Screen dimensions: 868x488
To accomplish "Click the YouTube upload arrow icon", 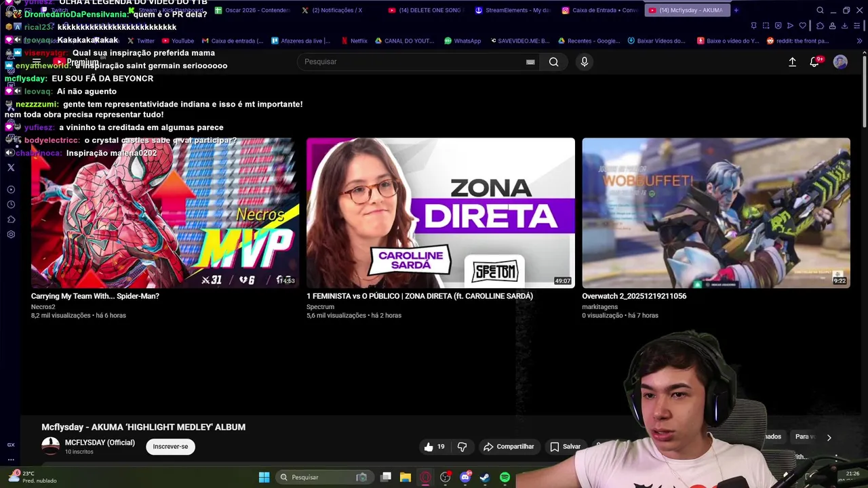I will click(x=792, y=62).
